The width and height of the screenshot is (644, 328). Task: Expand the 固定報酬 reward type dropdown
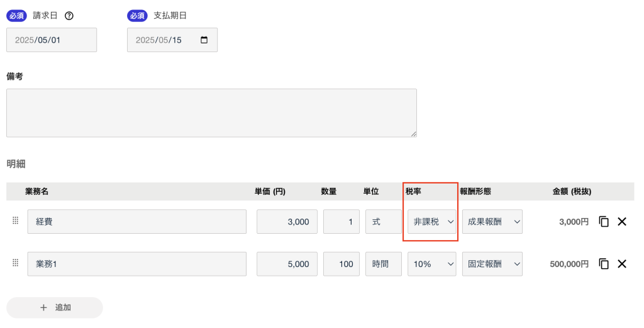tap(492, 264)
